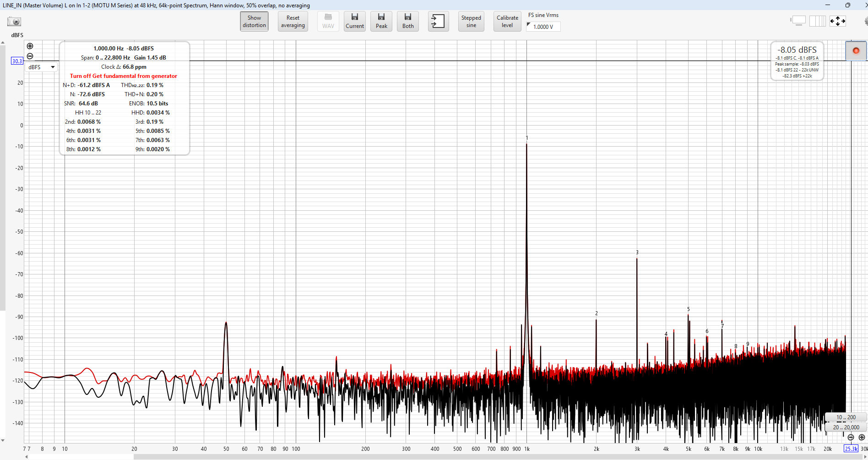The height and width of the screenshot is (460, 868).
Task: Click the camera capture graph icon
Action: pyautogui.click(x=14, y=22)
